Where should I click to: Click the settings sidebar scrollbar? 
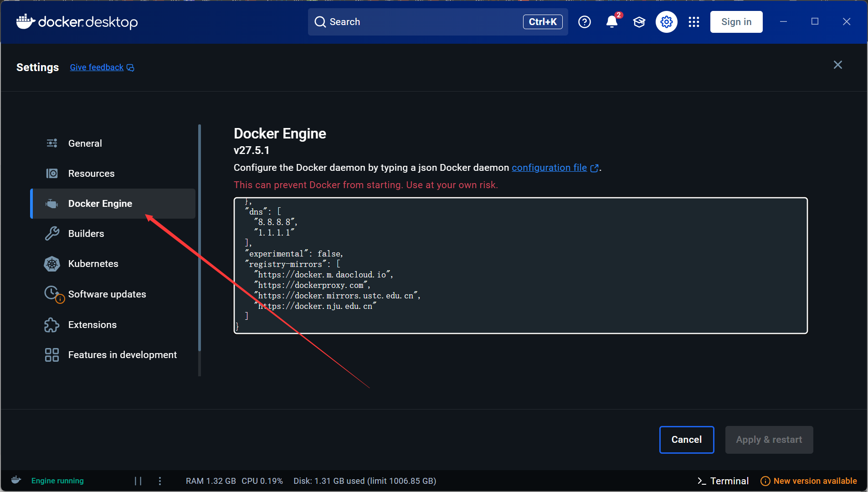coord(200,238)
